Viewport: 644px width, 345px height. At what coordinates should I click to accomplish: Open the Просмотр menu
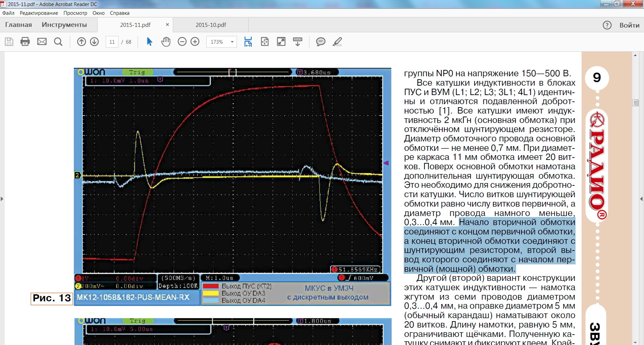pos(75,13)
